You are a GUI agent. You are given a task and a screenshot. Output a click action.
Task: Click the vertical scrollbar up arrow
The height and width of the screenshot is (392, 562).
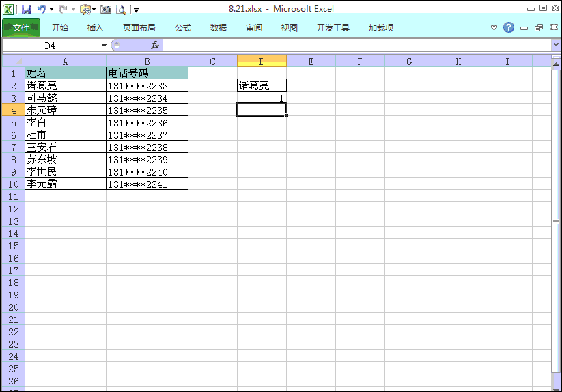(x=556, y=64)
